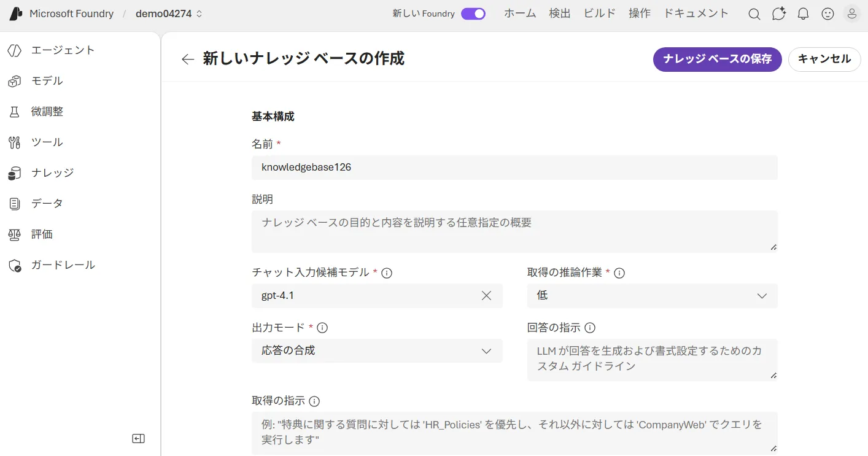Click the データ document icon
The image size is (868, 456).
15,204
